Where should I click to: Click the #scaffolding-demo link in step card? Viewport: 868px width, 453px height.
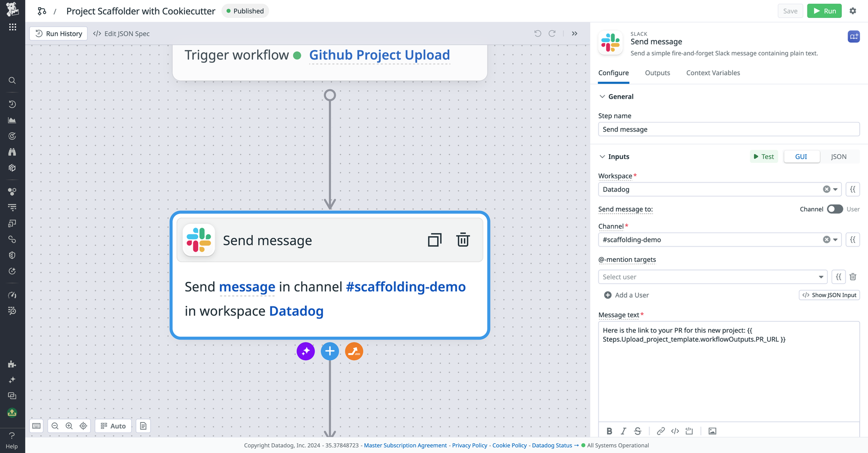(x=406, y=286)
